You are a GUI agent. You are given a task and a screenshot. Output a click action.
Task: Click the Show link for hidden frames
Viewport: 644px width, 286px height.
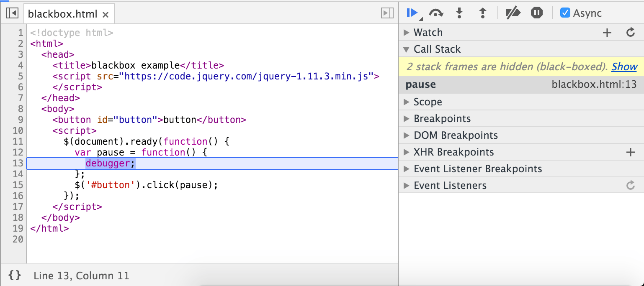pyautogui.click(x=624, y=67)
